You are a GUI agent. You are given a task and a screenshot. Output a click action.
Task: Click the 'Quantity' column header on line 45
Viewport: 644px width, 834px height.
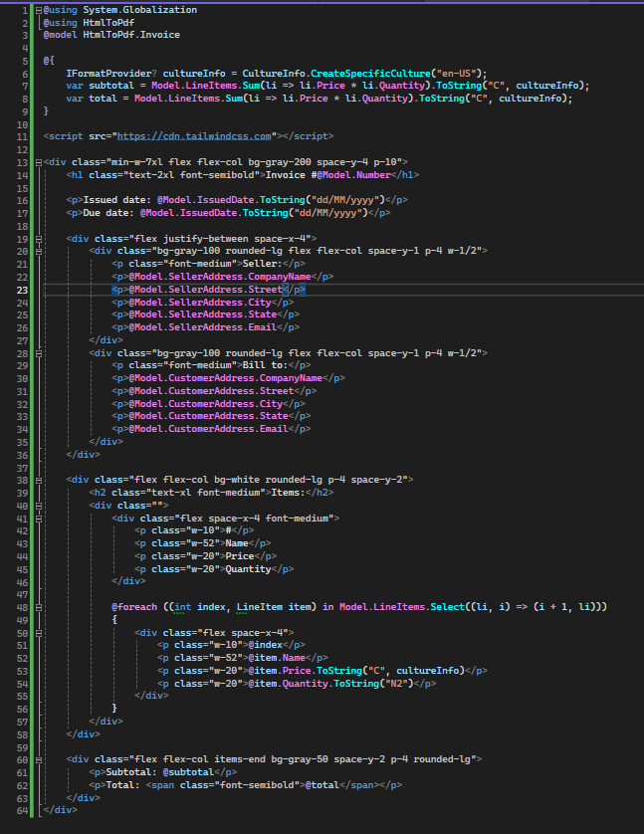tap(249, 569)
